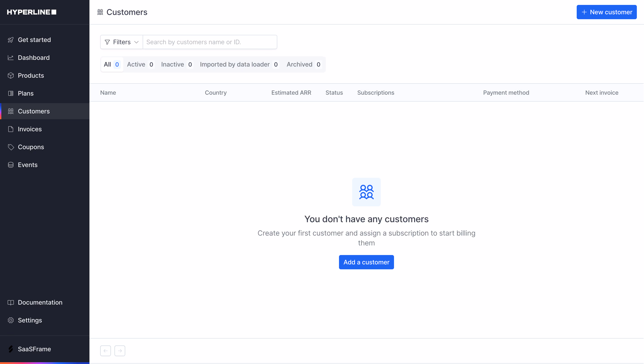Show the Imported by data loader tab
Screen dimensions: 644x364
[x=239, y=65]
